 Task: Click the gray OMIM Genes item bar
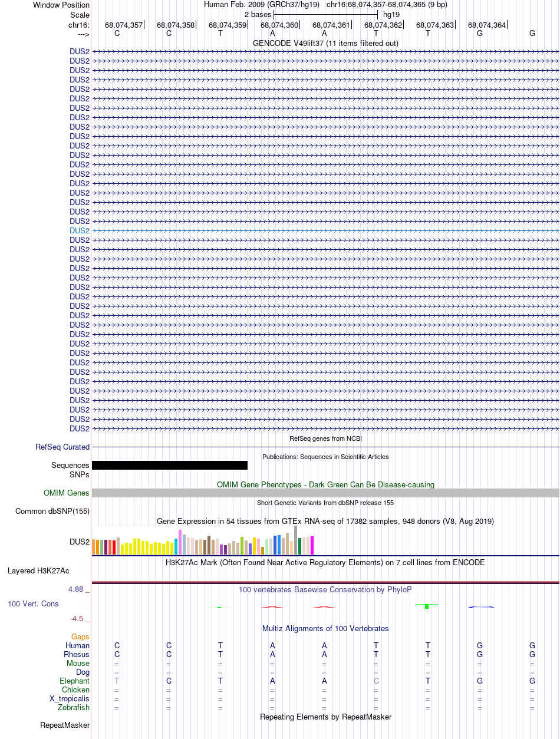tap(325, 493)
